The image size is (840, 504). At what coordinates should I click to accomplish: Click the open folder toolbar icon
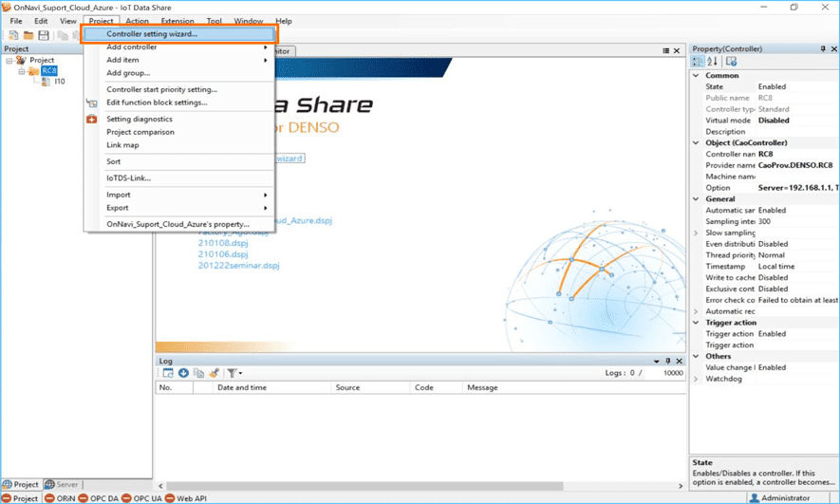(28, 35)
